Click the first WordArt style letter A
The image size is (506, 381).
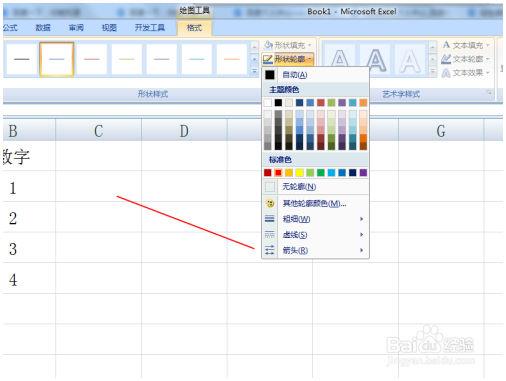[340, 59]
